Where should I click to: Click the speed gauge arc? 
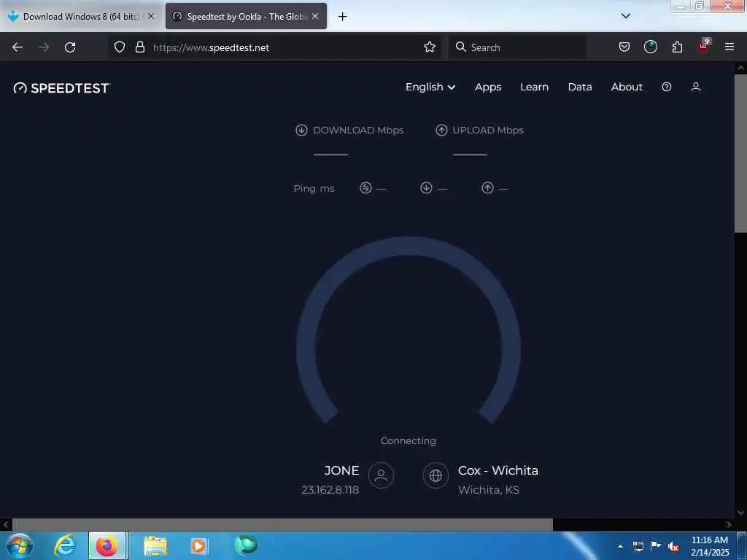(x=409, y=247)
